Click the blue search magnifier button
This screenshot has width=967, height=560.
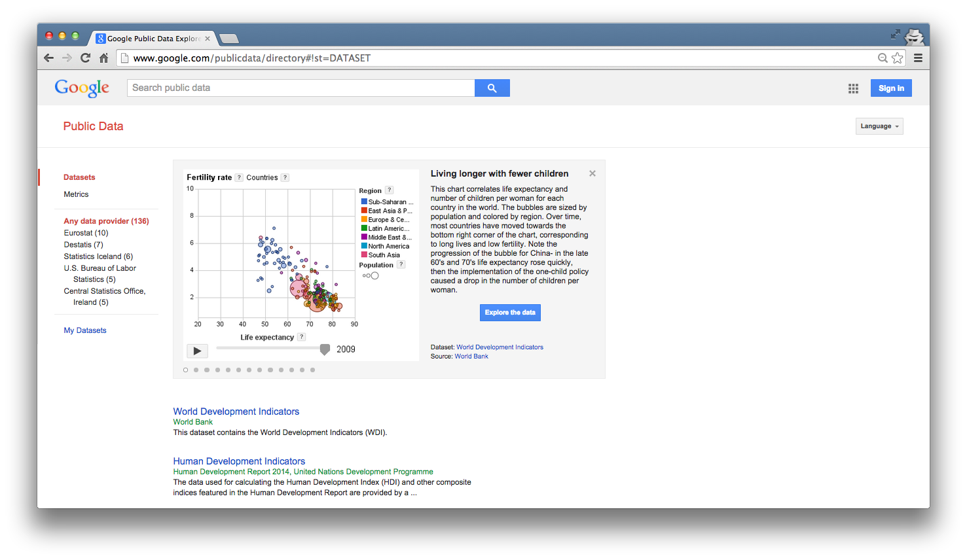(492, 88)
